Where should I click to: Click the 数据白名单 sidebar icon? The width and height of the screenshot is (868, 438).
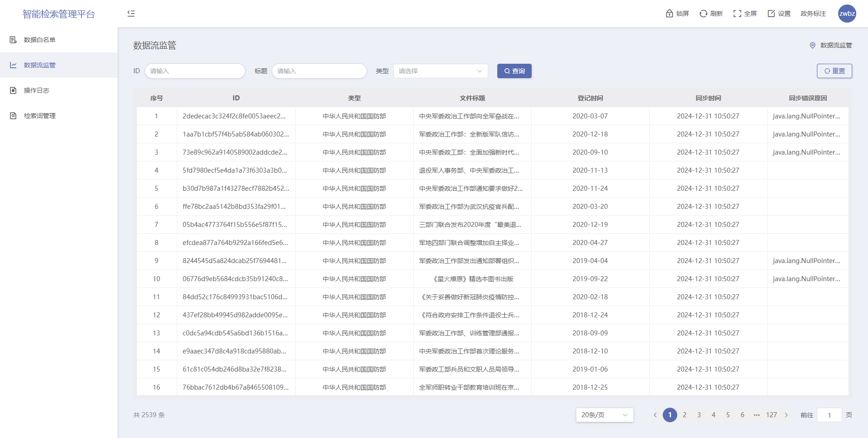click(x=14, y=40)
